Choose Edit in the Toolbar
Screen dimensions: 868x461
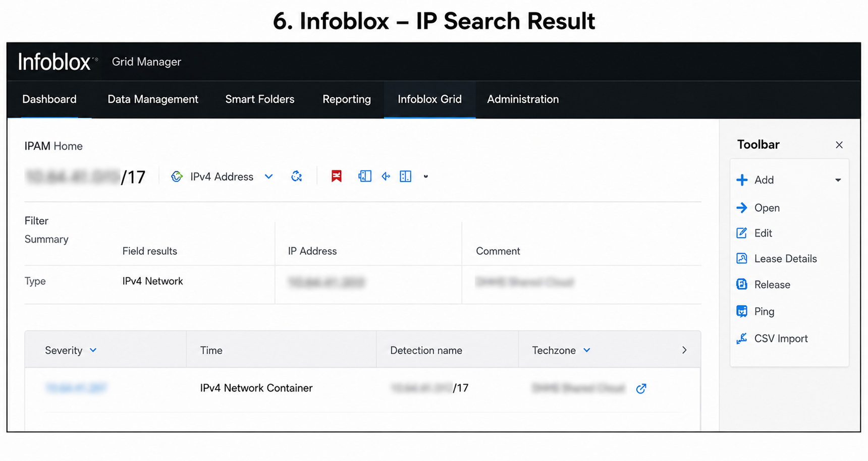[763, 233]
